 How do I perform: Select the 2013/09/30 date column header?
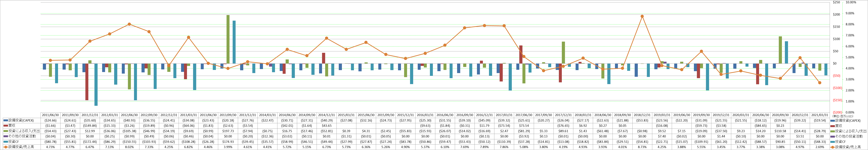[x=228, y=115]
